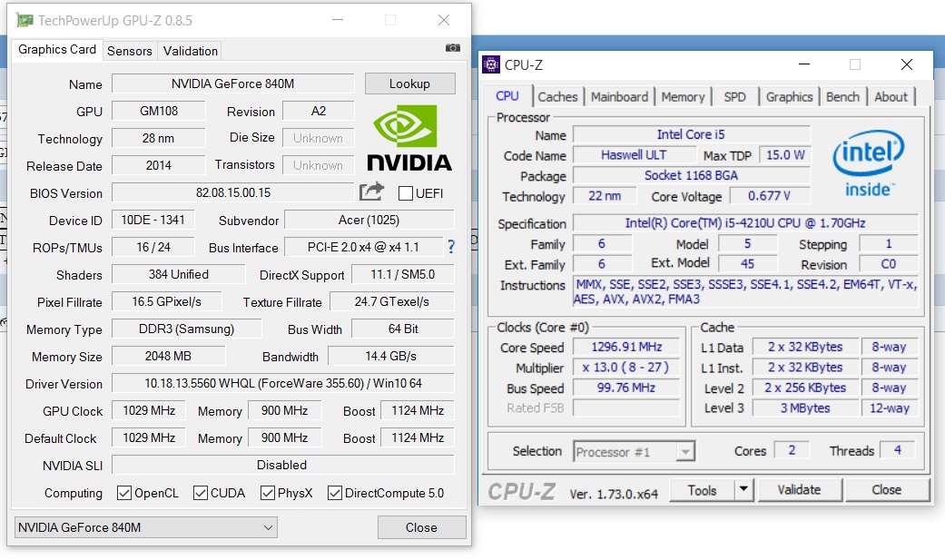The height and width of the screenshot is (560, 945).
Task: Open the SPD tab in CPU-Z
Action: pyautogui.click(x=734, y=96)
